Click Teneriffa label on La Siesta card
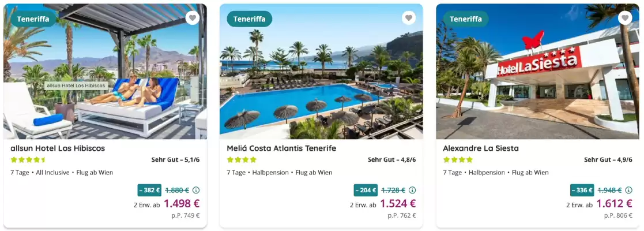 click(x=466, y=19)
